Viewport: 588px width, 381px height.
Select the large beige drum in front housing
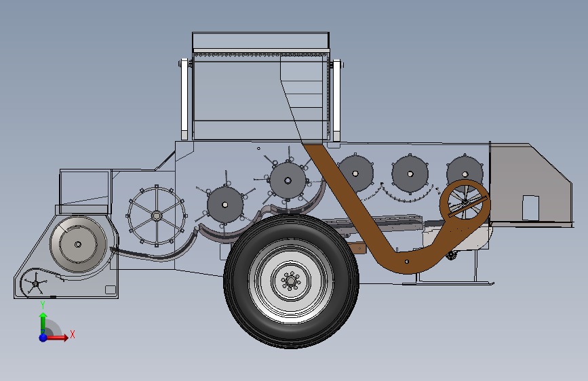78,244
